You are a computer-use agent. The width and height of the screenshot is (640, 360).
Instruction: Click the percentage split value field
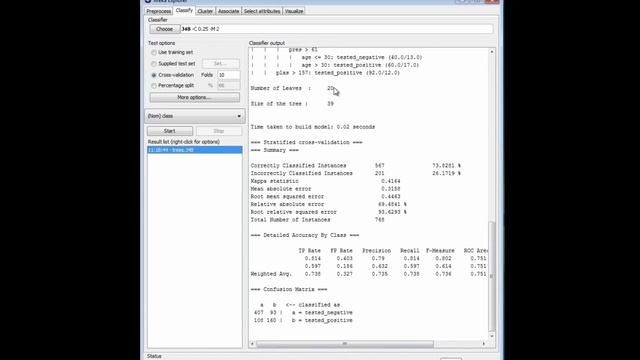tap(229, 86)
